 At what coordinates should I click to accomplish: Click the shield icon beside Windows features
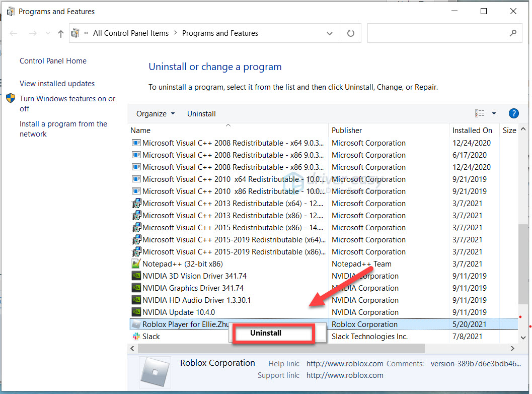pos(11,99)
